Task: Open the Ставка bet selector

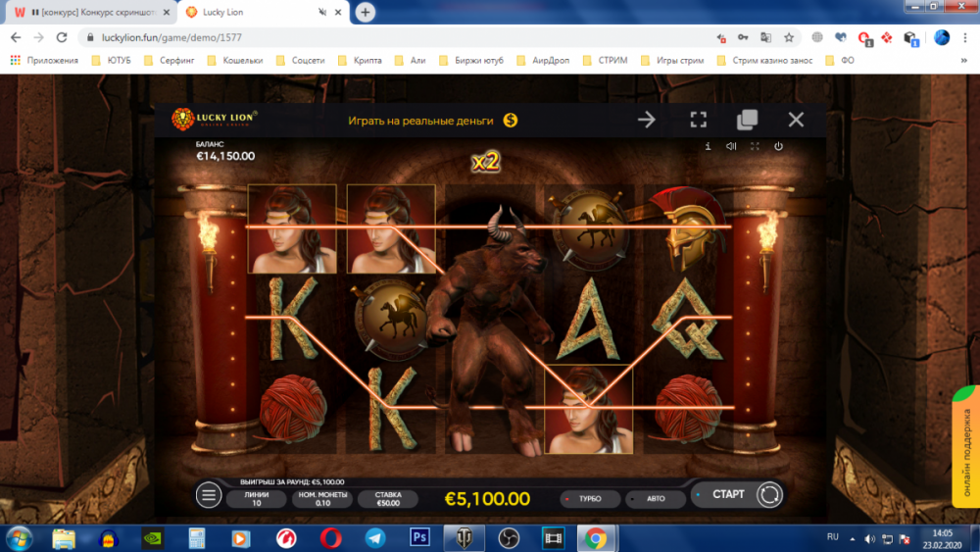Action: 388,499
